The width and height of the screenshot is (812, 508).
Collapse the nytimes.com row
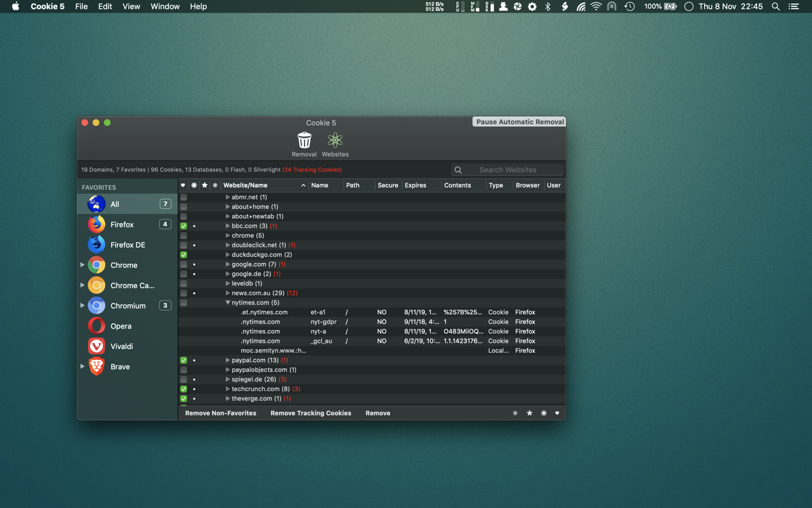coord(228,303)
